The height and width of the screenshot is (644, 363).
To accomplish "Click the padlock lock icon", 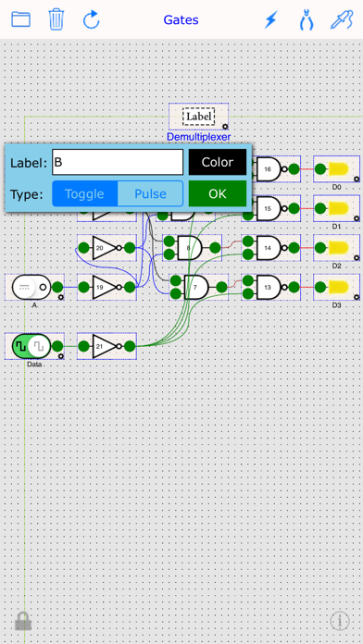I will tap(23, 621).
